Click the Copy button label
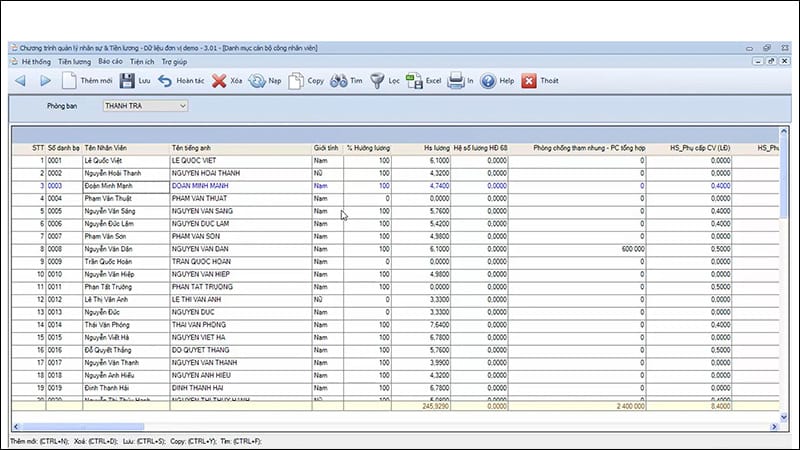800x450 pixels. pos(316,81)
